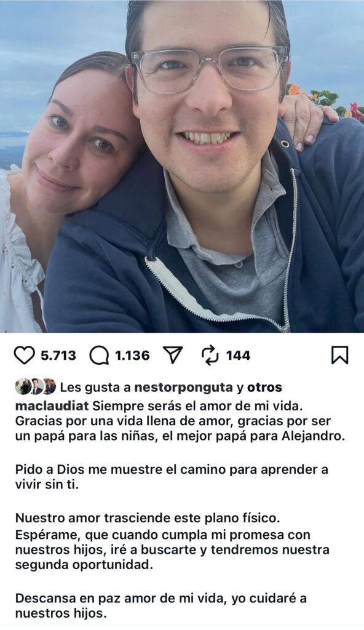Open the 'otros' likers list

(264, 388)
